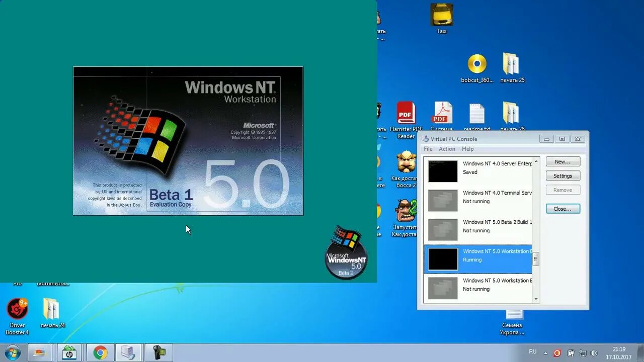Select Windows NT 4.0 Terminal Server machine
644x362 pixels.
pyautogui.click(x=477, y=201)
